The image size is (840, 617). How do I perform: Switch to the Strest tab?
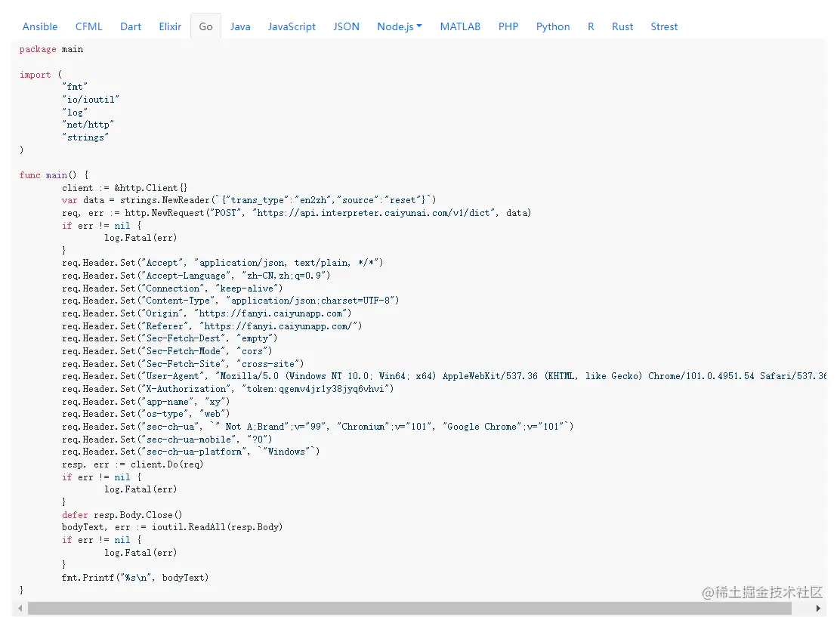click(x=664, y=26)
